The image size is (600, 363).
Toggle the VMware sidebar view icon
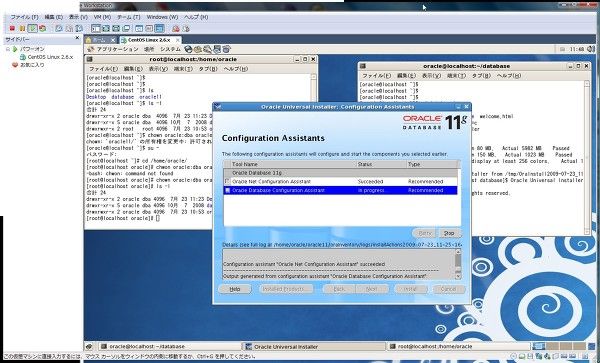pos(96,28)
